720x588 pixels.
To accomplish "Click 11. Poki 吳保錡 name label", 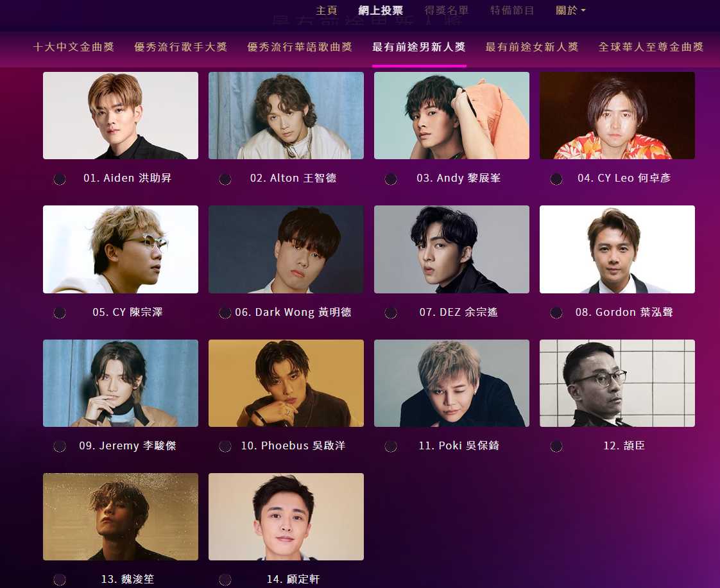I will [459, 445].
